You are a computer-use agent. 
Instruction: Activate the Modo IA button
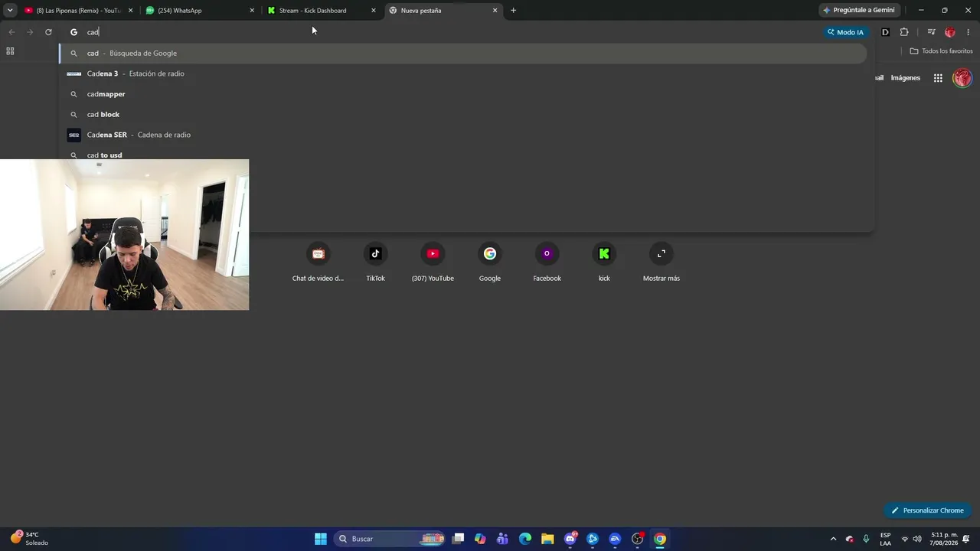(845, 32)
